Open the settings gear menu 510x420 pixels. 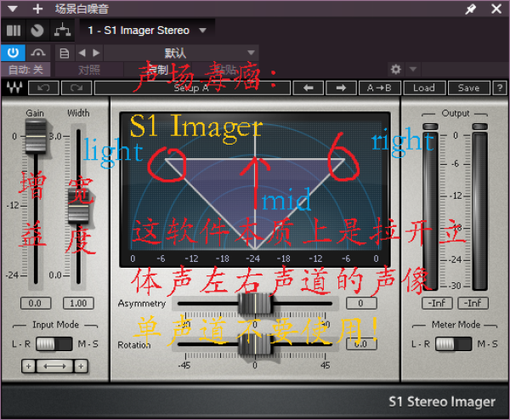point(395,69)
